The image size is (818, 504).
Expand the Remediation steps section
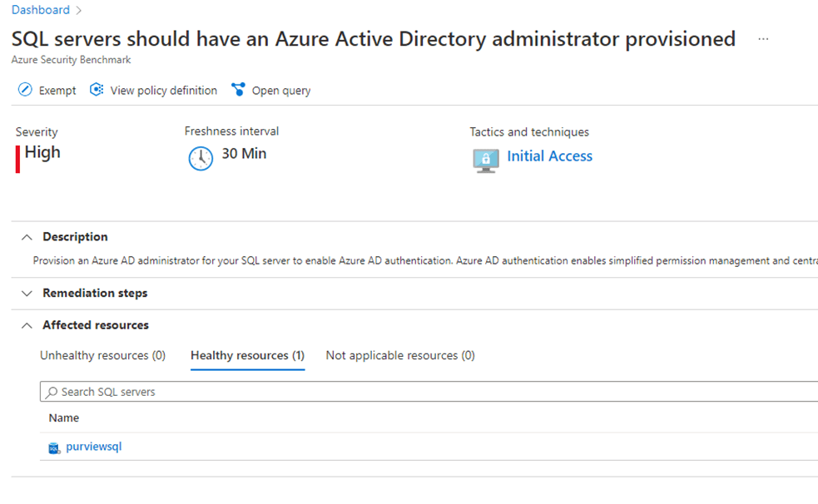pyautogui.click(x=27, y=294)
